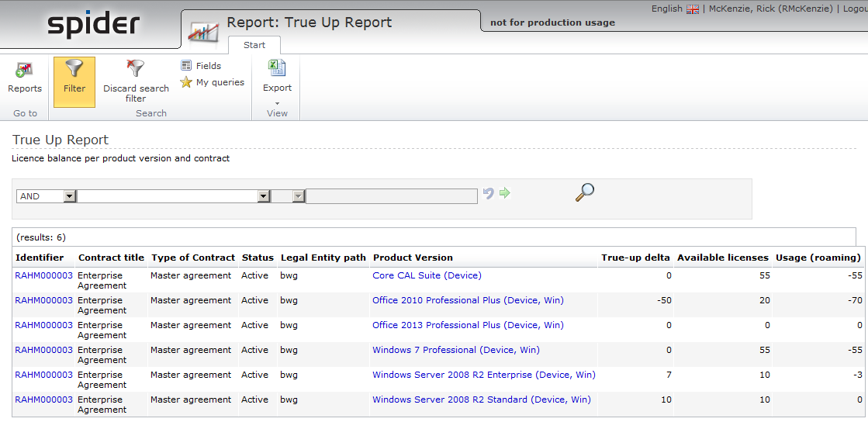The height and width of the screenshot is (422, 868).
Task: Click the Discard search filter icon
Action: (136, 70)
